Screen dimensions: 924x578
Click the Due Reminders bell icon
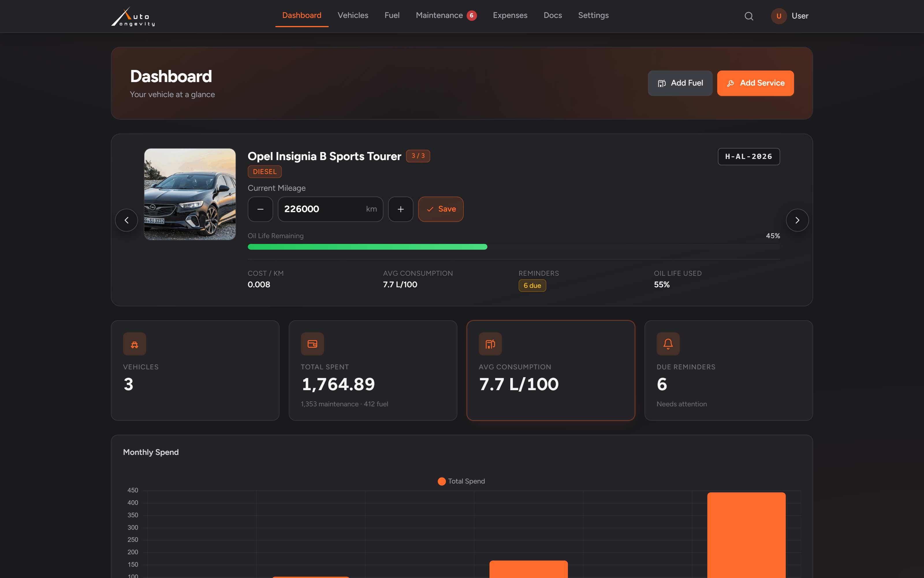tap(668, 344)
